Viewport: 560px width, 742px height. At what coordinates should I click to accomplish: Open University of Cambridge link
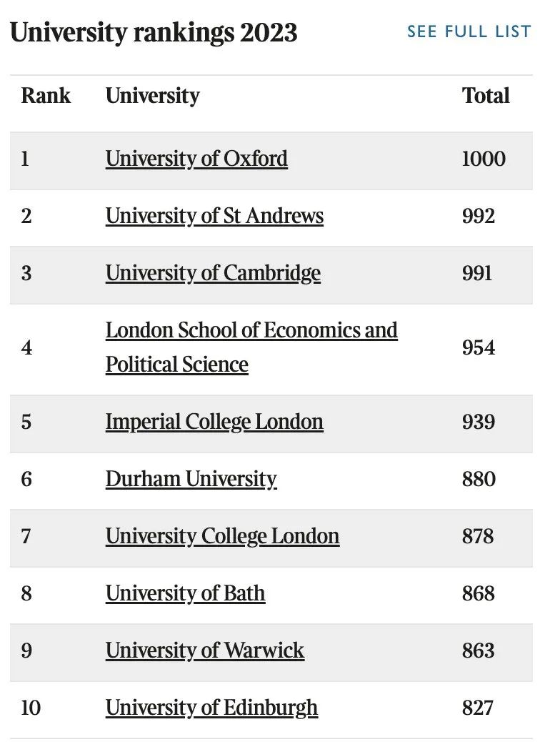(213, 274)
